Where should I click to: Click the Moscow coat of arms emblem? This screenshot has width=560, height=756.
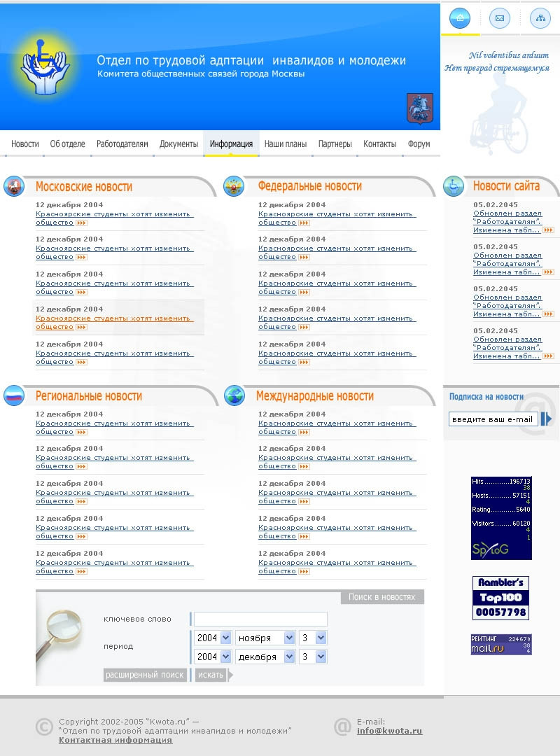point(420,108)
